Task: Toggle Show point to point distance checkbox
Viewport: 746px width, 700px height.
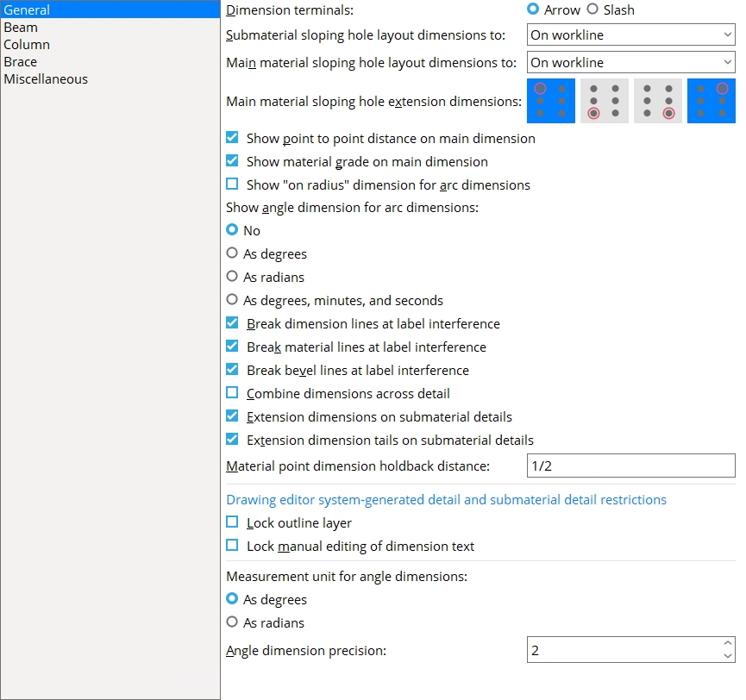Action: [x=232, y=138]
